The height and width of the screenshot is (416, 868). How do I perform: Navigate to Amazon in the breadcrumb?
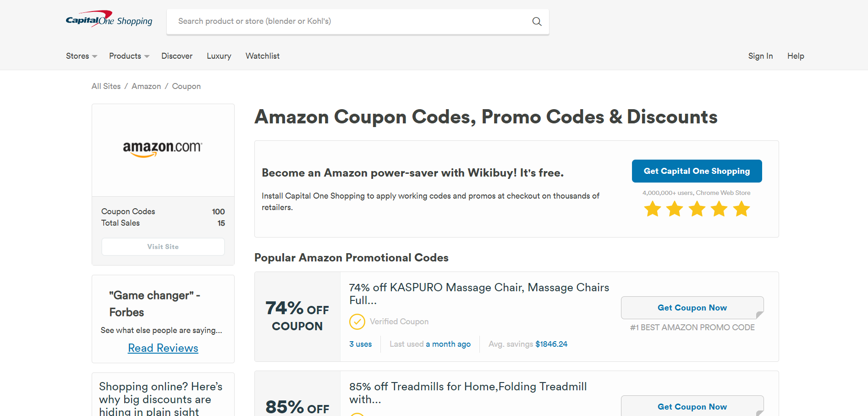(x=146, y=86)
